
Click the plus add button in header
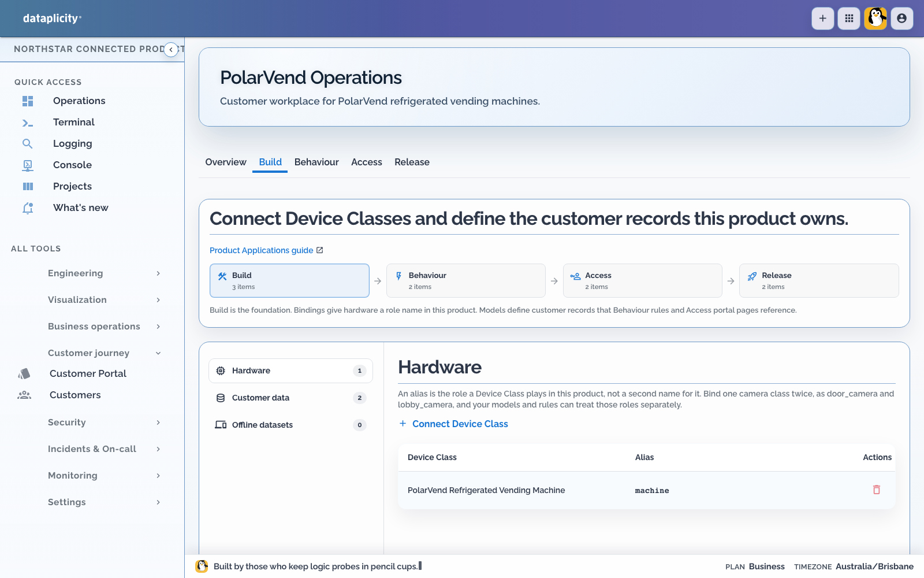[x=822, y=18]
